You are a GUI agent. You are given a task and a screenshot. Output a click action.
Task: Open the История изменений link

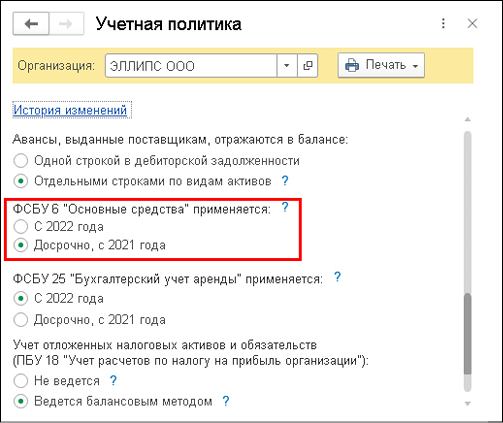coord(70,110)
